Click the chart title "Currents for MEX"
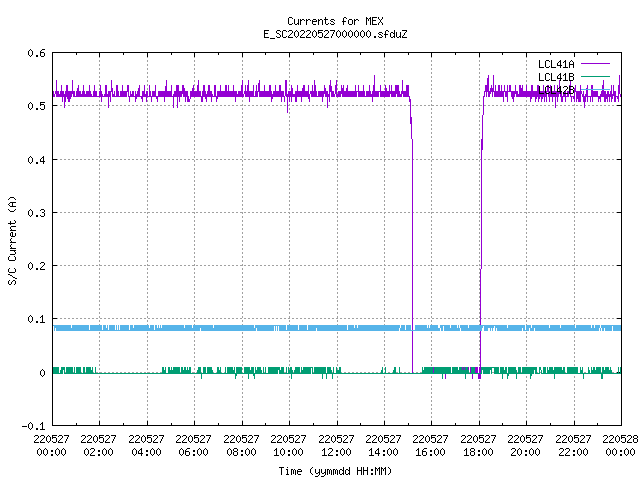The height and width of the screenshot is (480, 640). [335, 21]
